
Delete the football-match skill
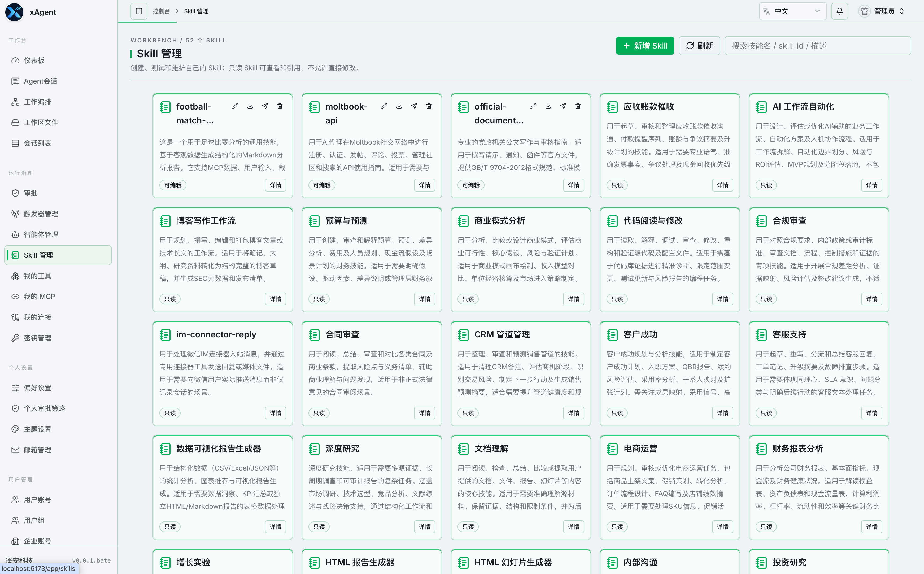pyautogui.click(x=280, y=106)
